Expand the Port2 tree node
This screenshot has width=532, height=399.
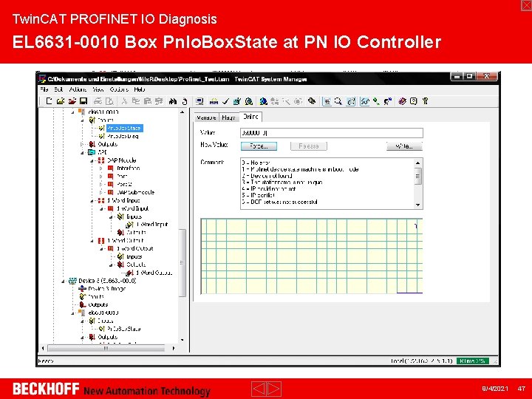point(101,184)
